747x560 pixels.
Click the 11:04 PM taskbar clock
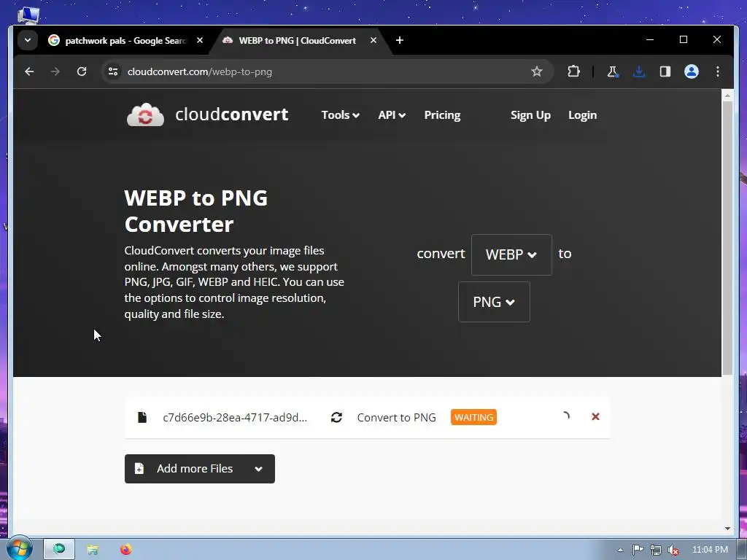coord(710,550)
